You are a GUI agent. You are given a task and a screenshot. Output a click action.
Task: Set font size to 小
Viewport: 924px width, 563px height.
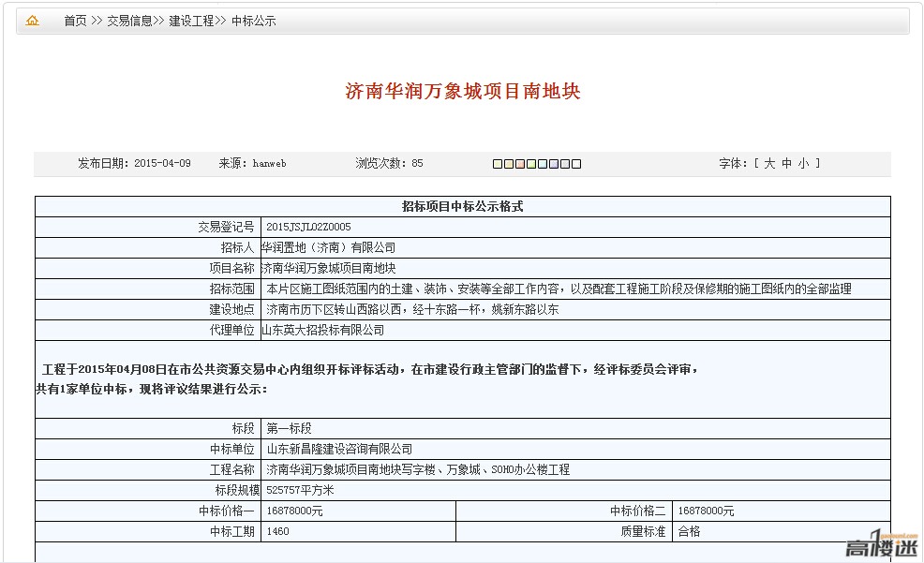click(804, 164)
